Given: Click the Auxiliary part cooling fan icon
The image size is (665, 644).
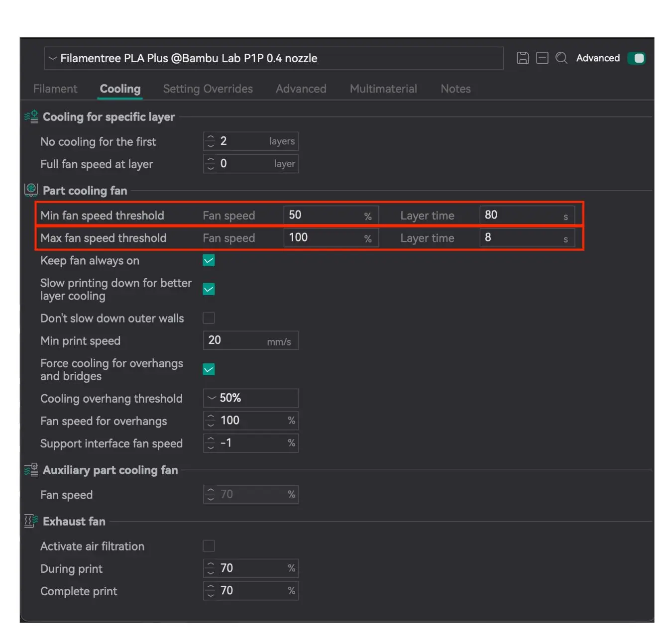Looking at the screenshot, I should tap(31, 470).
